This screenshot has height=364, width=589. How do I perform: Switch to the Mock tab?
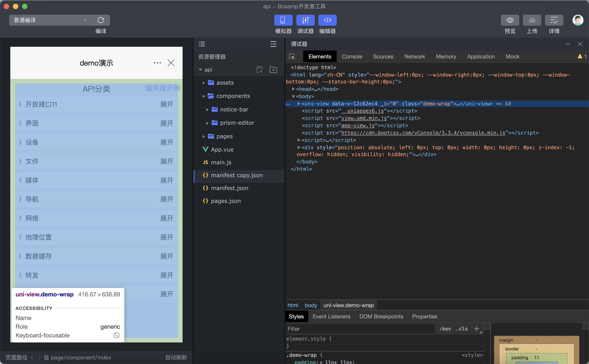(x=512, y=57)
